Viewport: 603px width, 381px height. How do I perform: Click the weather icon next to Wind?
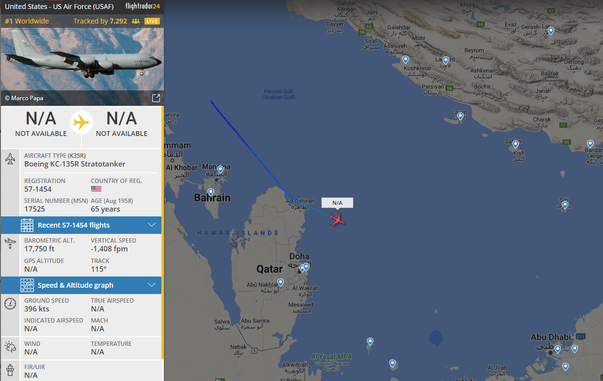pyautogui.click(x=10, y=347)
